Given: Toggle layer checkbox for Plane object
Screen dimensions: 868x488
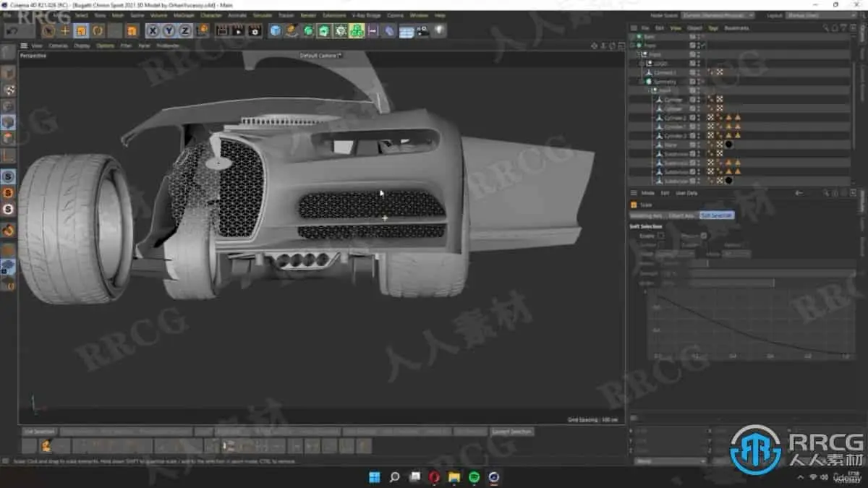Looking at the screenshot, I should [692, 145].
